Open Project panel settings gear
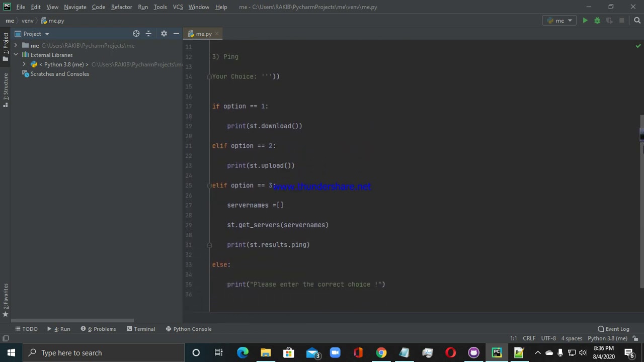This screenshot has width=644, height=362. pos(164,34)
